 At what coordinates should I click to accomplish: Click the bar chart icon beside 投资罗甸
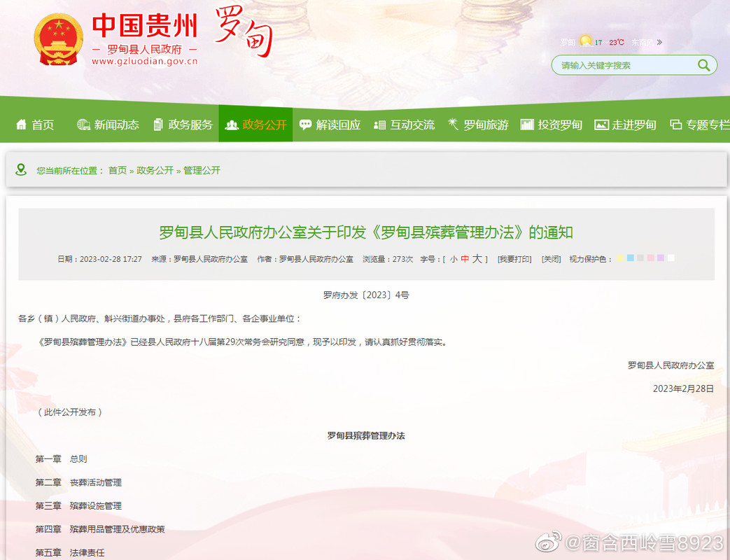[527, 125]
